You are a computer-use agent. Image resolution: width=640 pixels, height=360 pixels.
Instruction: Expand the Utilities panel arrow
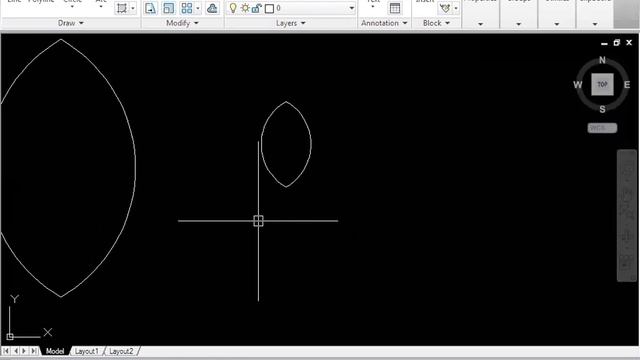[x=557, y=24]
